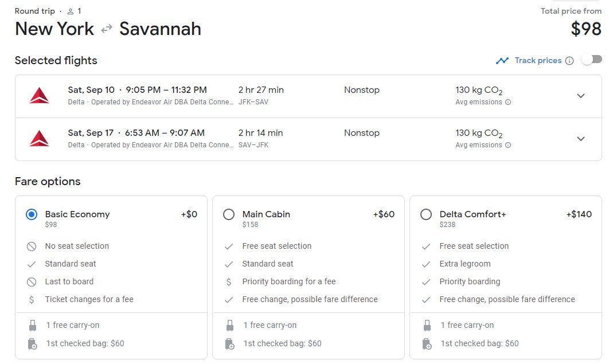Image resolution: width=609 pixels, height=364 pixels.
Task: Click the Track prices link
Action: click(x=540, y=60)
